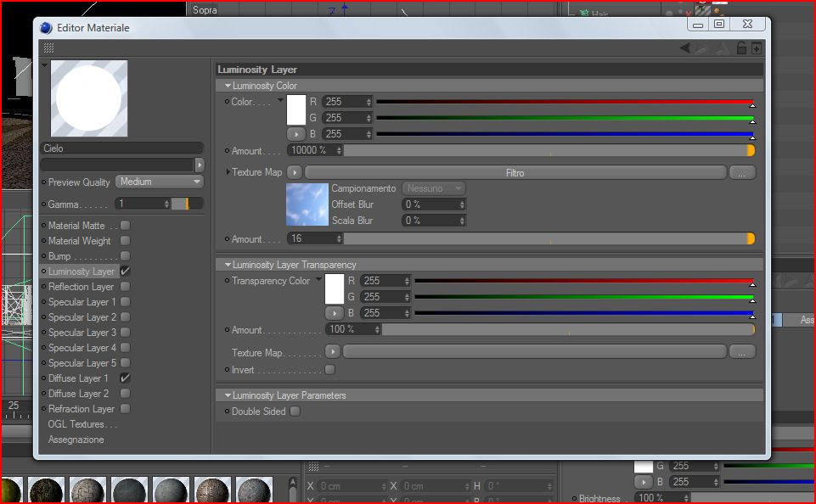
Task: Open transparency color picker arrow button
Action: (x=334, y=313)
